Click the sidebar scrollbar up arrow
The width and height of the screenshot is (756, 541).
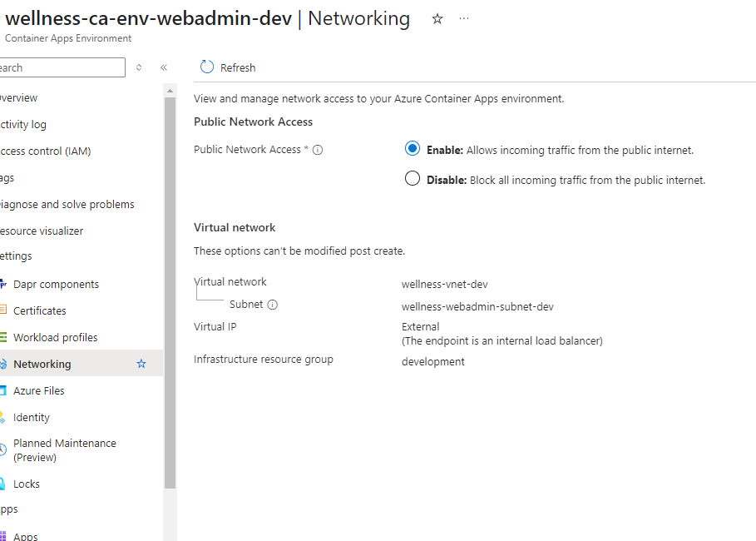pos(170,91)
